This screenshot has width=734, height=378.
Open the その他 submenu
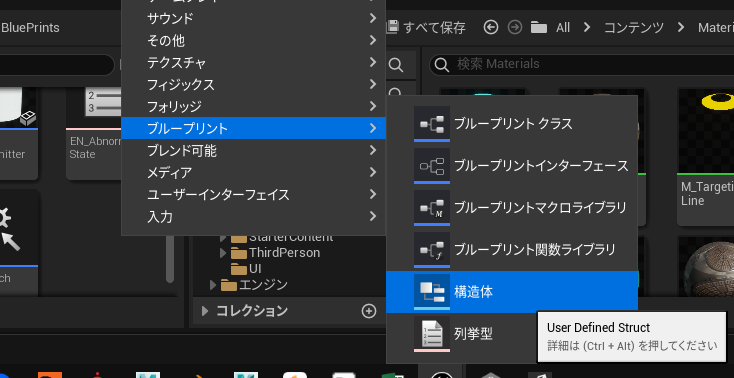pyautogui.click(x=253, y=41)
